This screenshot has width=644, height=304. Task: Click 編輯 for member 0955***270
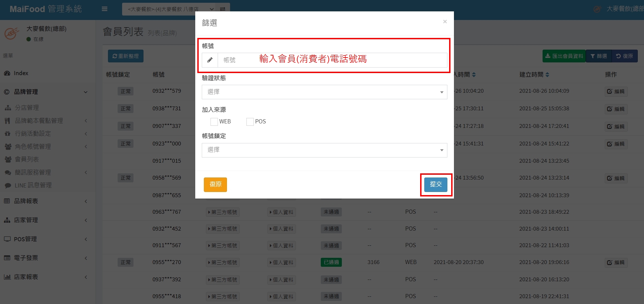point(616,263)
